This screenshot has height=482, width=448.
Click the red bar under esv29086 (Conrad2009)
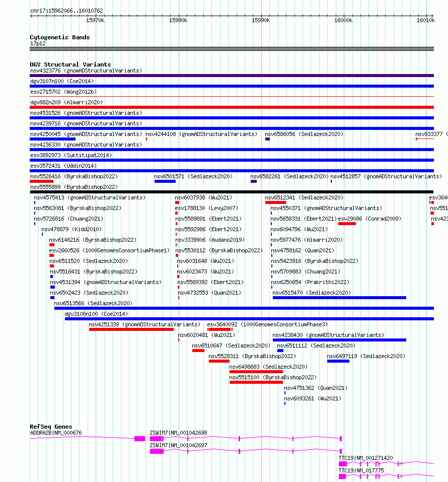[347, 224]
